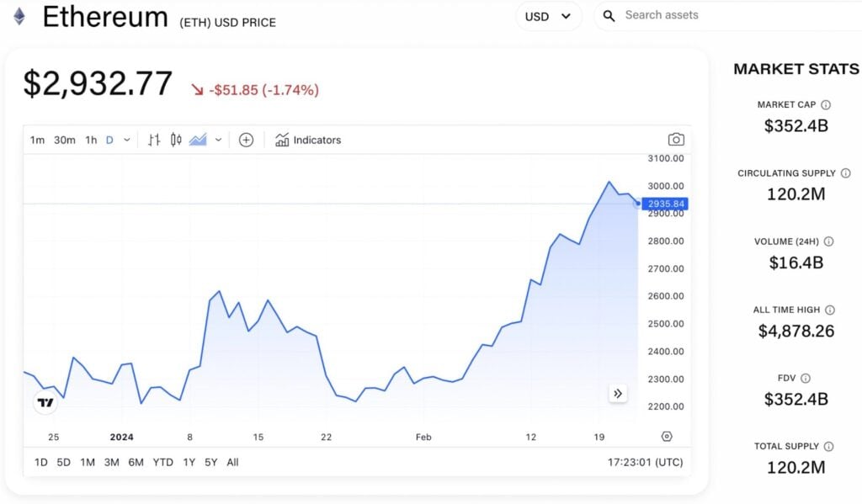Set chart range to 5Y

point(211,462)
